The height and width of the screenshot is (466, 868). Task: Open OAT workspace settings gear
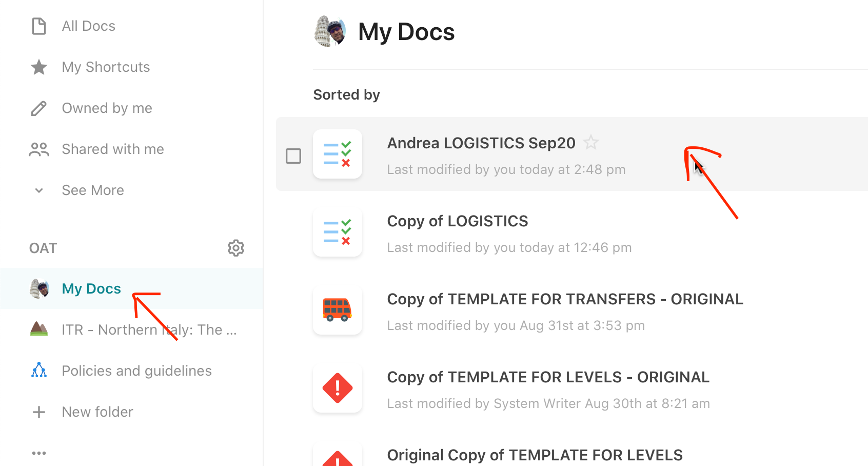pos(236,248)
